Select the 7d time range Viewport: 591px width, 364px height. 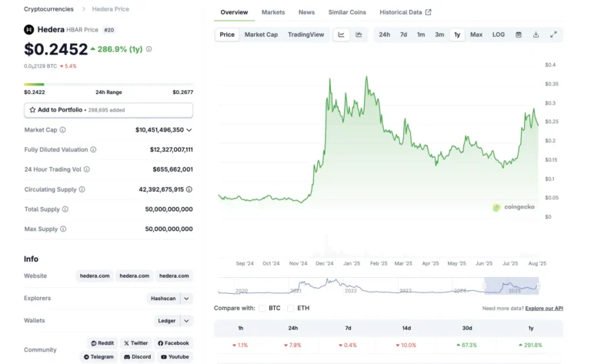point(403,35)
